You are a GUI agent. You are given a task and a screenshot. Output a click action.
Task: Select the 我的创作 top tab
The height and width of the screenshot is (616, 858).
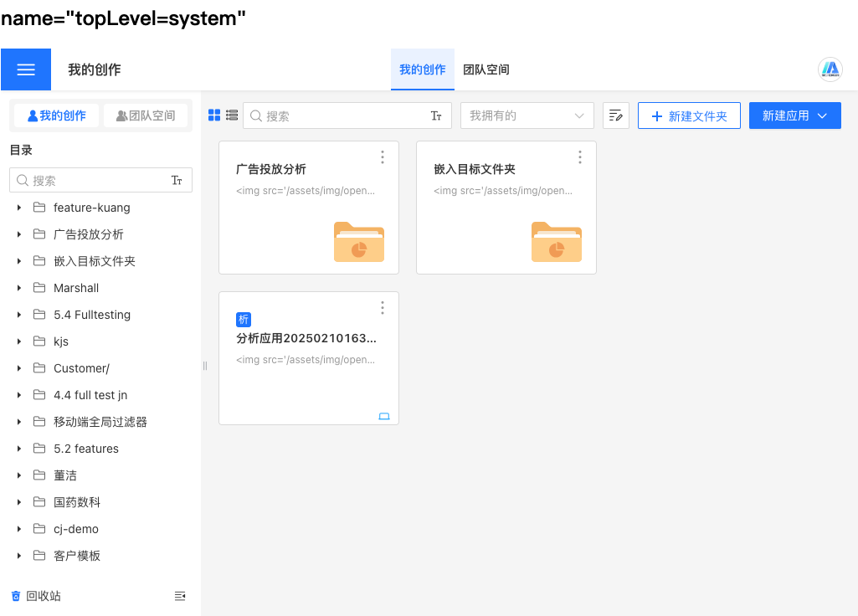(422, 69)
